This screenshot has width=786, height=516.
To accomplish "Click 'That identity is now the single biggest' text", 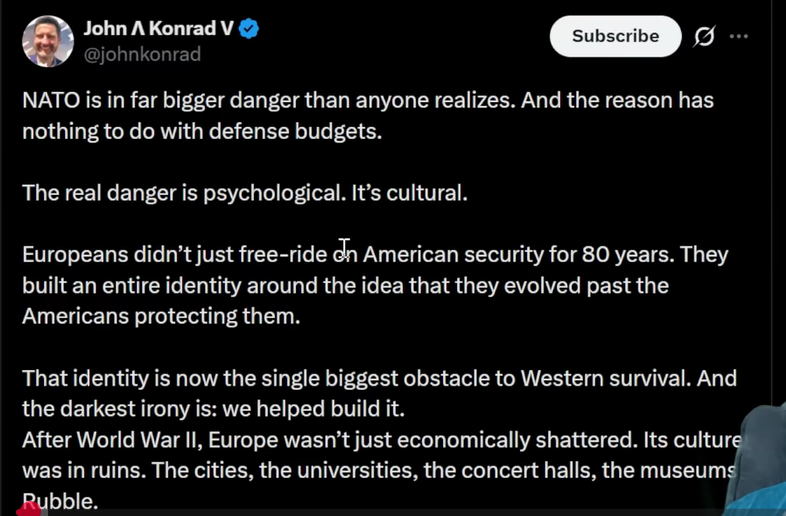I will coord(379,378).
